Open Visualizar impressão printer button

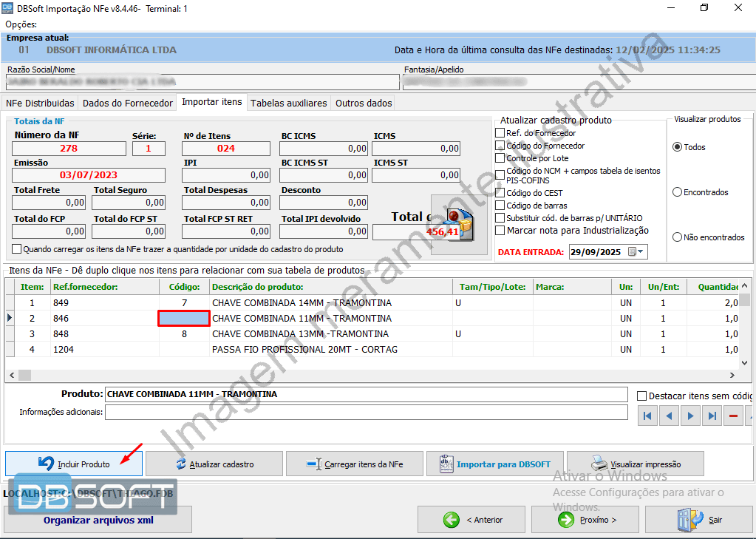click(x=635, y=464)
